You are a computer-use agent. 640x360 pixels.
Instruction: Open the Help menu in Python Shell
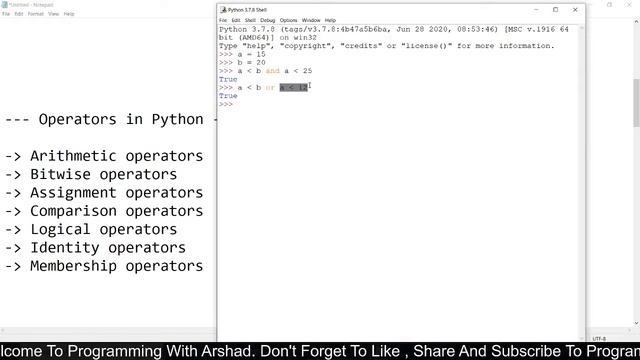click(330, 20)
